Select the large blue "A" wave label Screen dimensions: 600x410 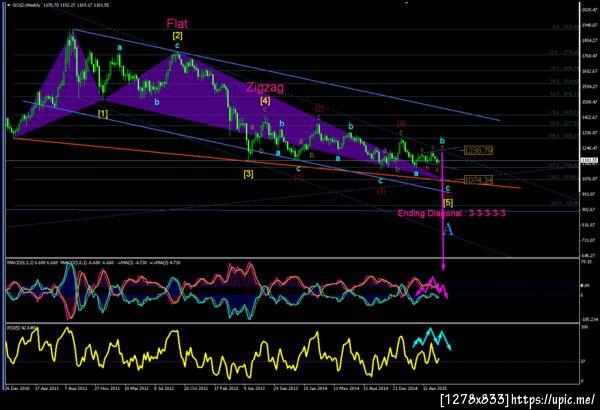click(x=448, y=229)
